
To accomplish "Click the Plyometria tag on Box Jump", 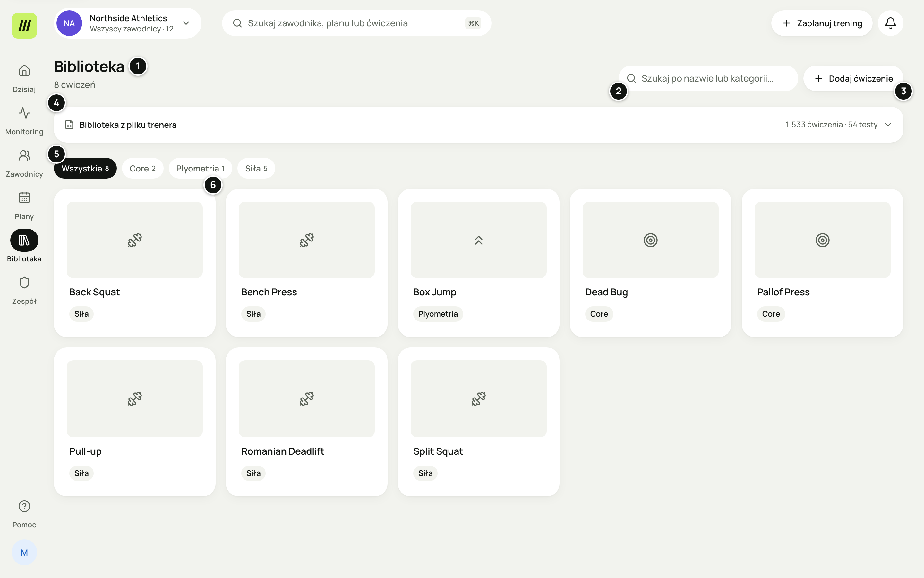I will click(438, 314).
